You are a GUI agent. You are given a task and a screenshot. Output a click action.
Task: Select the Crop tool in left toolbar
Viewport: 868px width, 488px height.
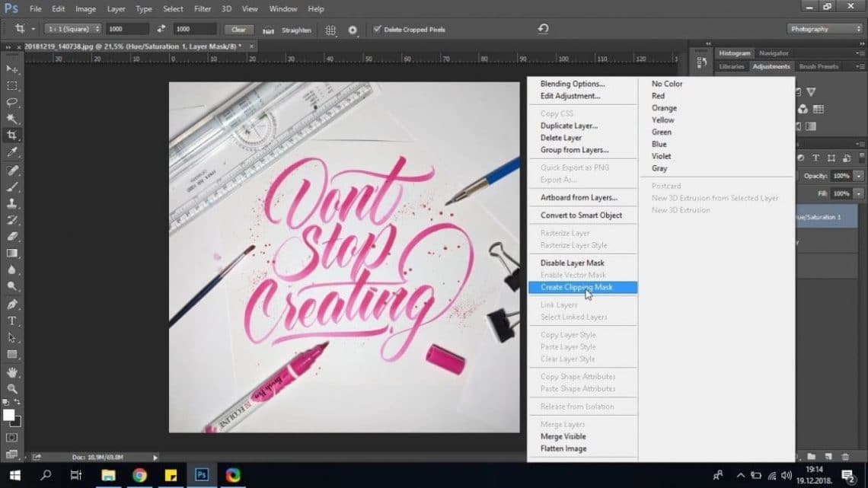point(12,136)
